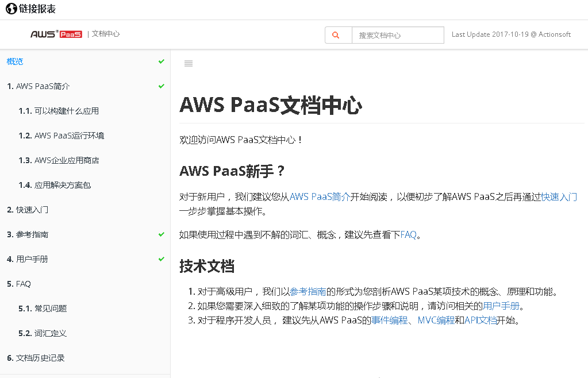The width and height of the screenshot is (588, 378).
Task: Click the 链接报表 title text
Action: point(37,9)
